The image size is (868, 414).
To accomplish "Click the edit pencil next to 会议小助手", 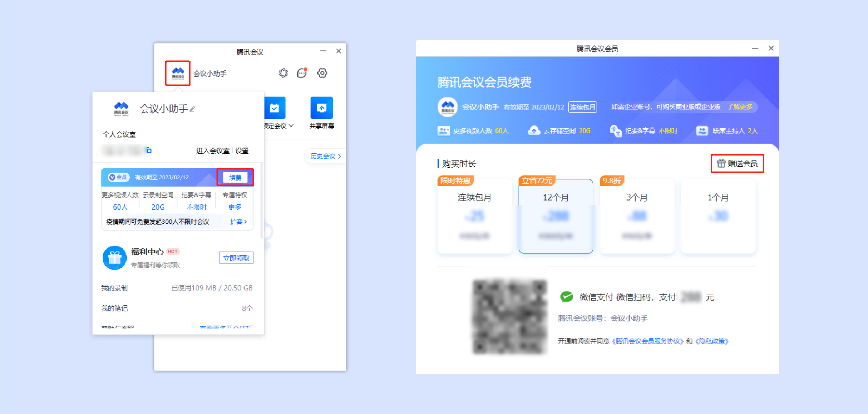I will (x=193, y=109).
